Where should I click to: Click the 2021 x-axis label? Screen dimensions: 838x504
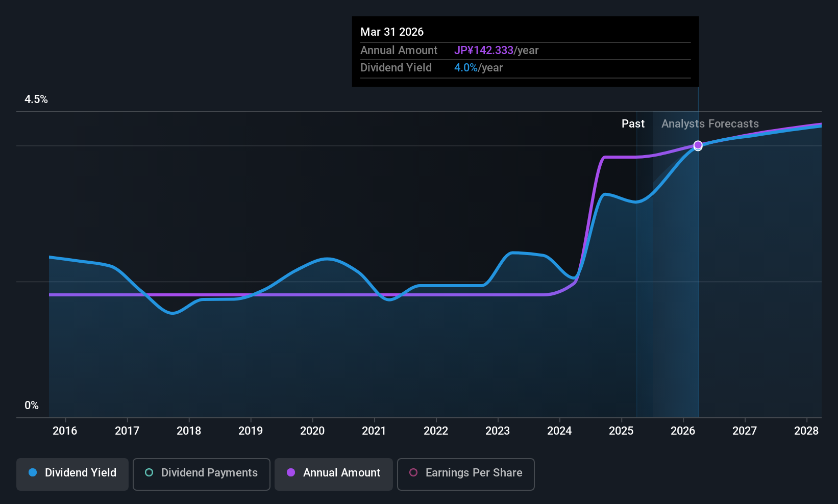click(374, 431)
